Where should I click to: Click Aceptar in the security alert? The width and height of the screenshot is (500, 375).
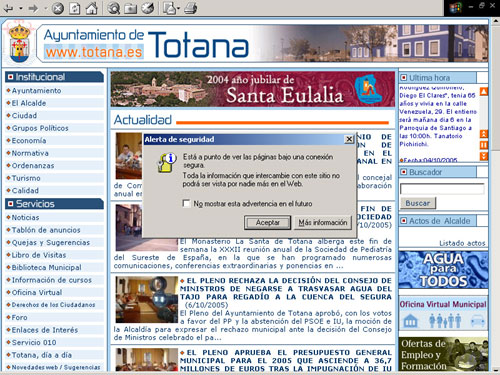pyautogui.click(x=267, y=222)
